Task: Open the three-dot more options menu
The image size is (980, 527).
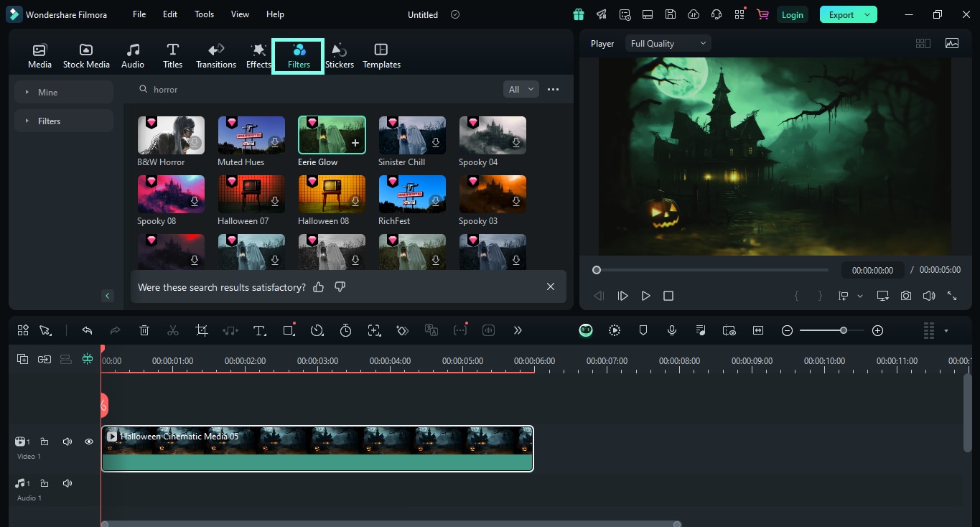Action: [x=553, y=89]
